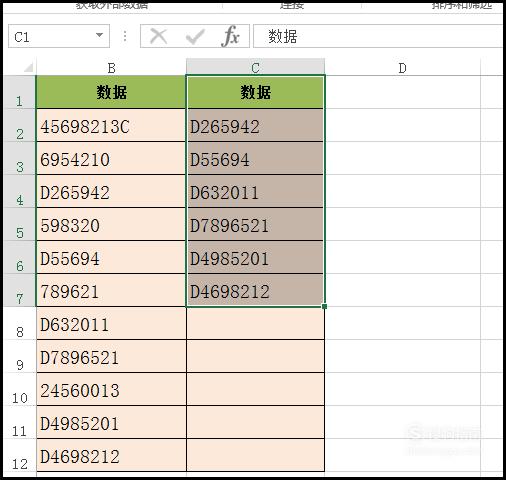
Task: Select cell C2 containing D265942
Action: click(x=255, y=125)
